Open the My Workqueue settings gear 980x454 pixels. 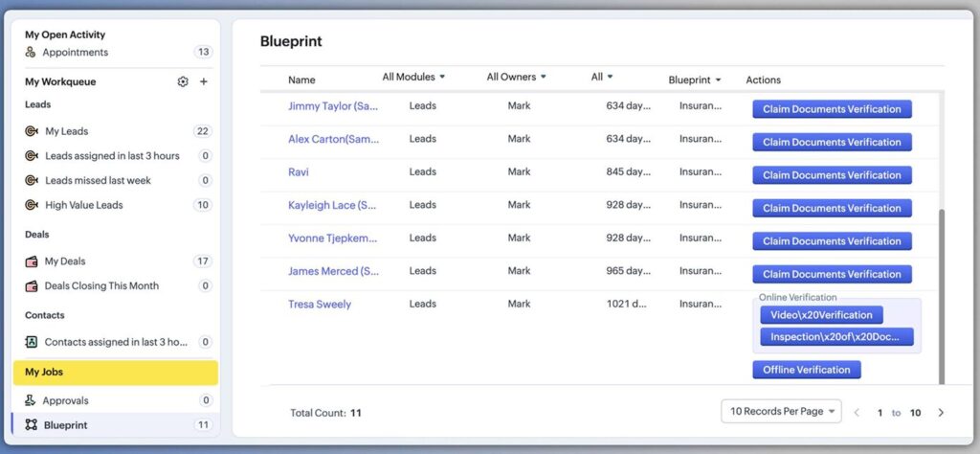tap(183, 82)
